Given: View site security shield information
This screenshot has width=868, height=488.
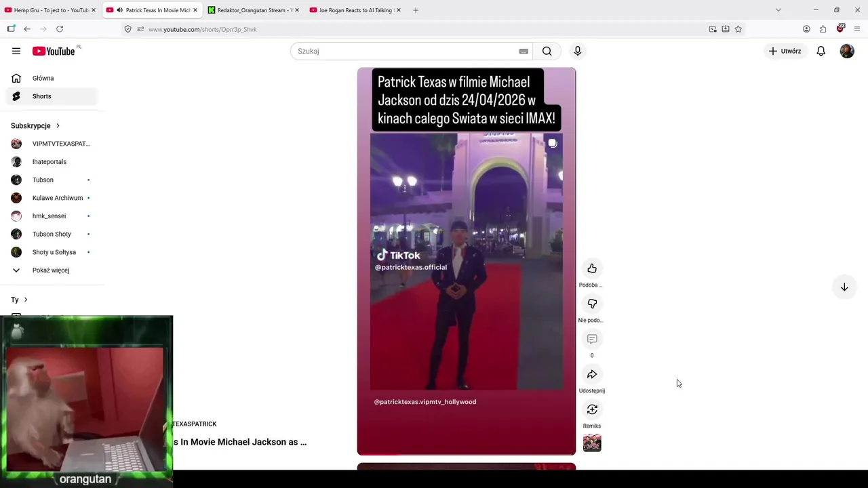Looking at the screenshot, I should pyautogui.click(x=127, y=29).
